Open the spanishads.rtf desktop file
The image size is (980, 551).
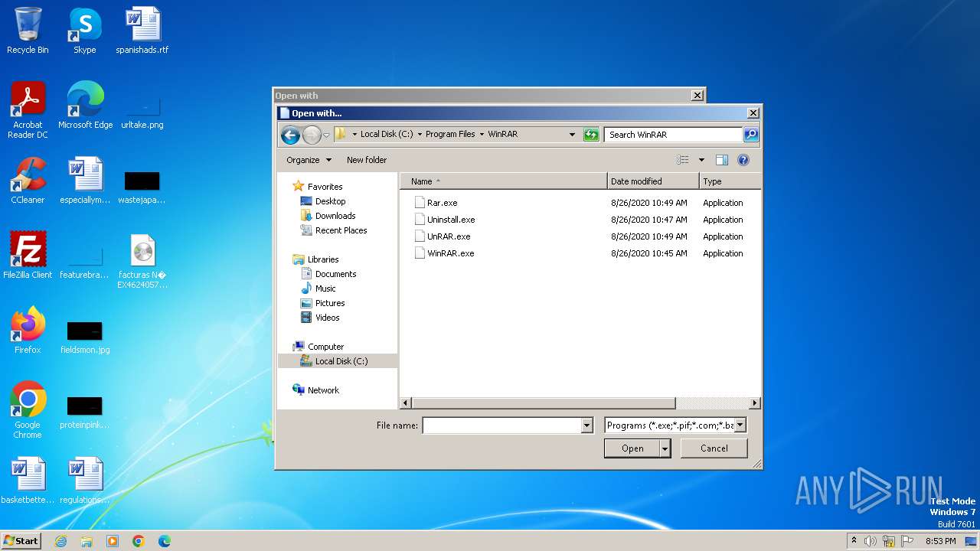point(142,31)
